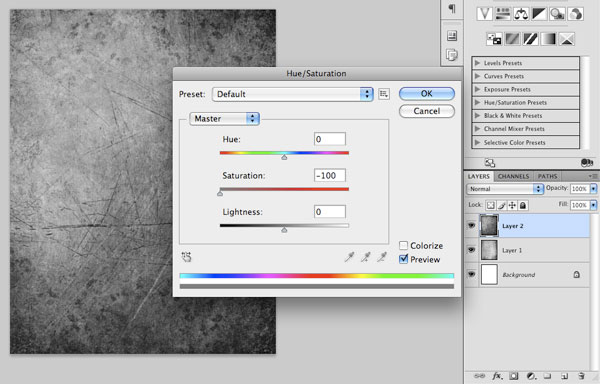Click the first eyedropper in Hue/Saturation
The width and height of the screenshot is (600, 384).
349,257
